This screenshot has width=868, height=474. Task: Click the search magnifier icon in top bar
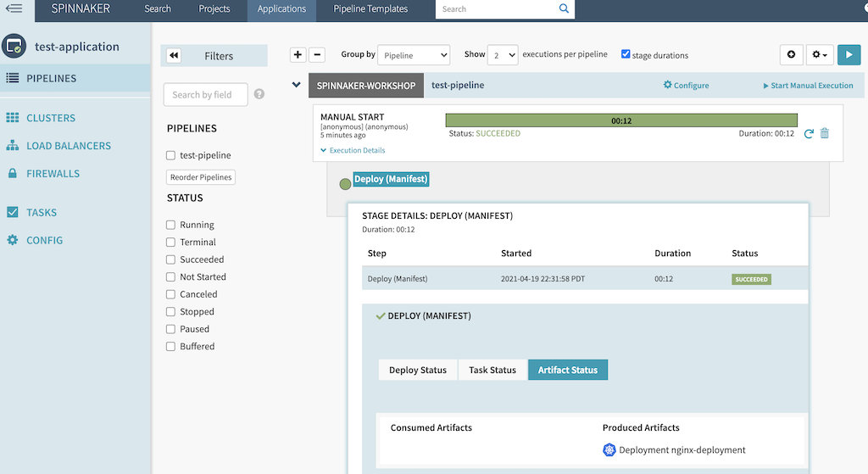564,8
